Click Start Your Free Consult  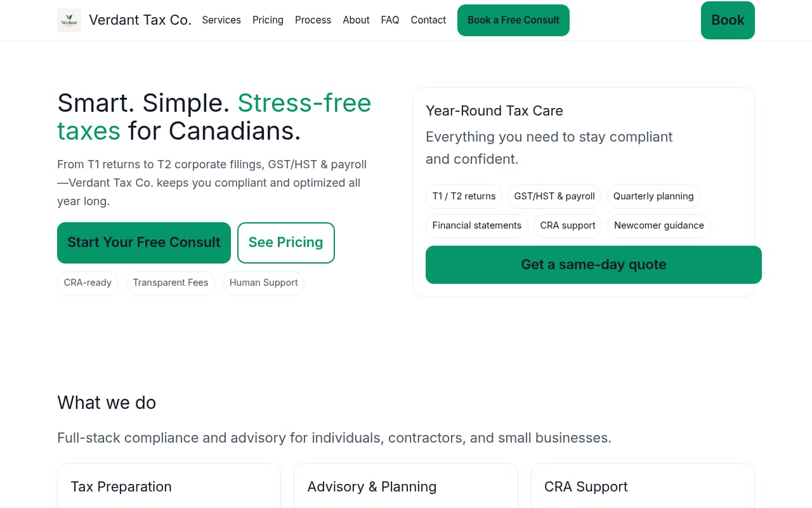click(144, 243)
